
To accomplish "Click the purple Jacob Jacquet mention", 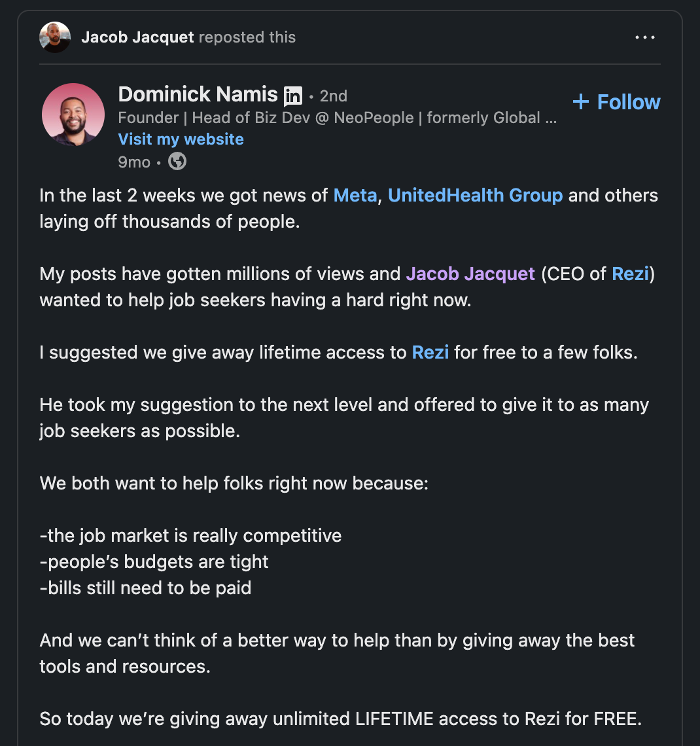I will coord(470,274).
